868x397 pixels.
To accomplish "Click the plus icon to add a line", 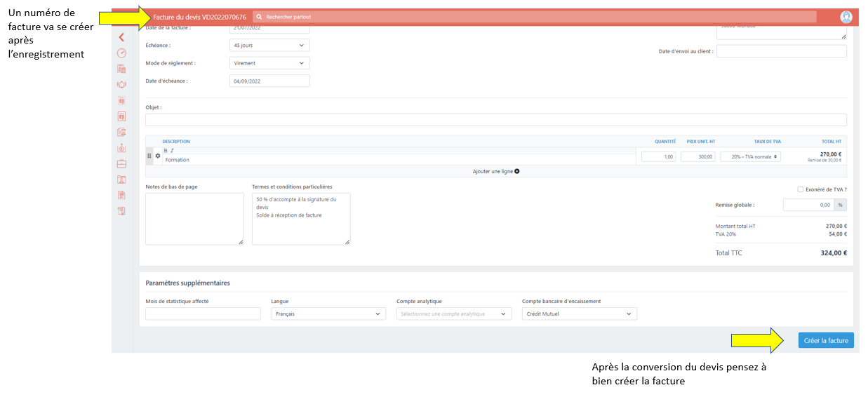I will (517, 171).
